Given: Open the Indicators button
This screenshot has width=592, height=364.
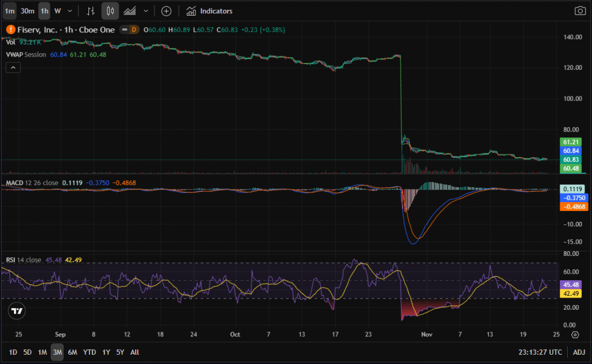Looking at the screenshot, I should pos(209,11).
